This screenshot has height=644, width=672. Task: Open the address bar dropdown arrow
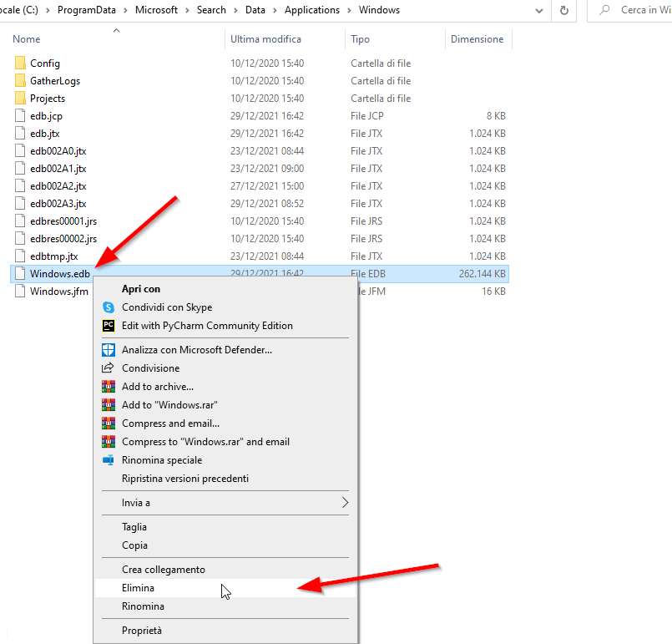coord(538,11)
